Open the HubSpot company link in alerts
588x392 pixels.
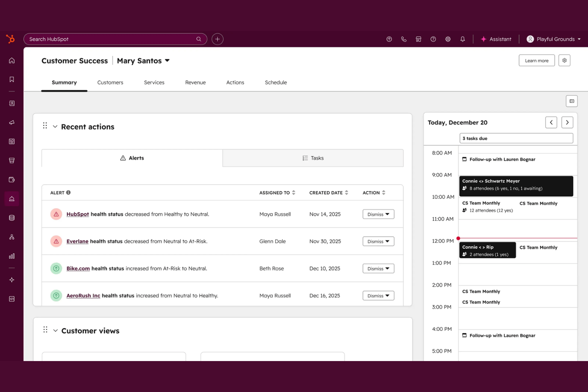click(x=77, y=214)
